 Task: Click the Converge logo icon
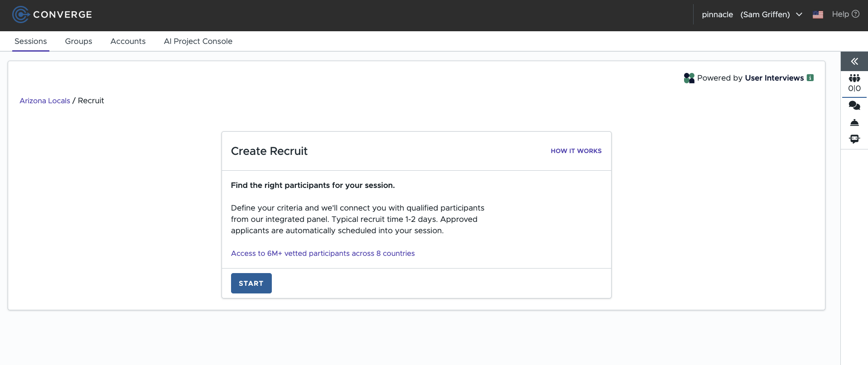tap(21, 14)
